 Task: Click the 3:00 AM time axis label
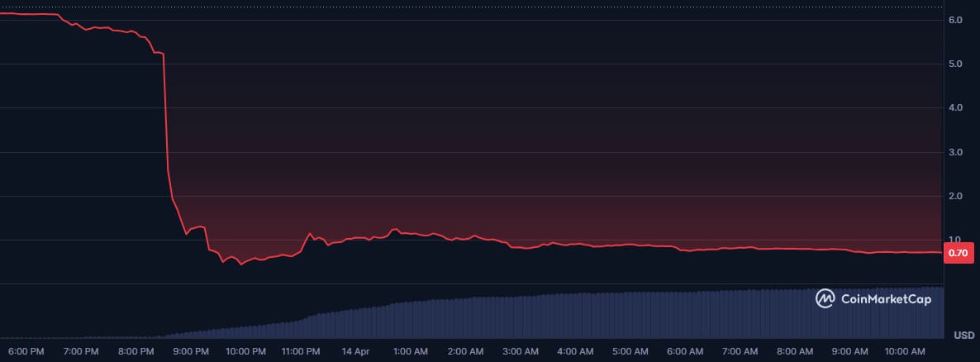click(521, 351)
